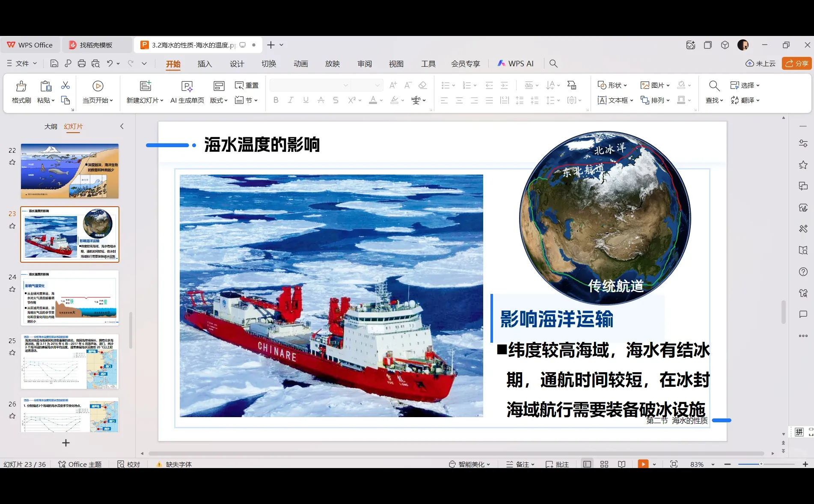
Task: Click the 缺失字体 missing fonts warning
Action: (x=174, y=464)
